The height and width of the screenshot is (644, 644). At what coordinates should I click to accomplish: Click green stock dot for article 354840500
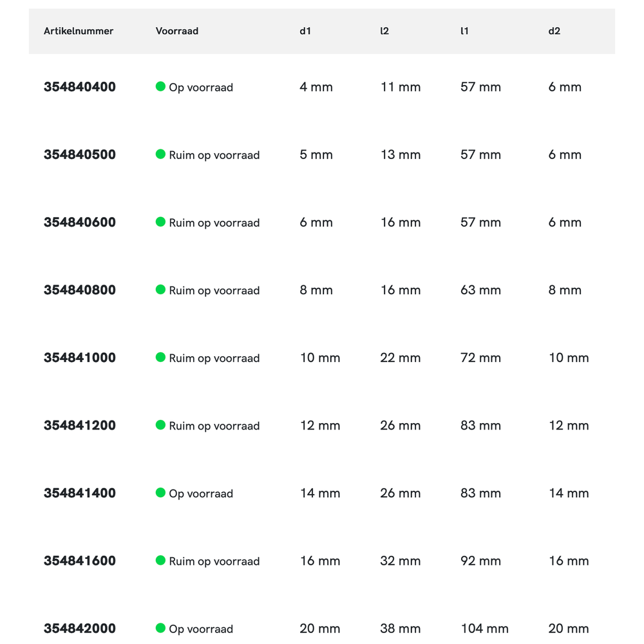(161, 154)
